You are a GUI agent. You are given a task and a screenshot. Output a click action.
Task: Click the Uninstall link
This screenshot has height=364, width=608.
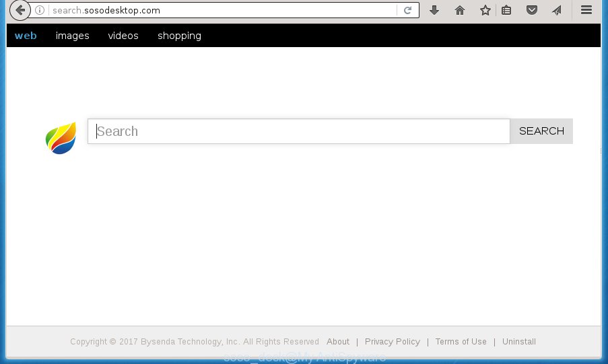[x=519, y=342]
